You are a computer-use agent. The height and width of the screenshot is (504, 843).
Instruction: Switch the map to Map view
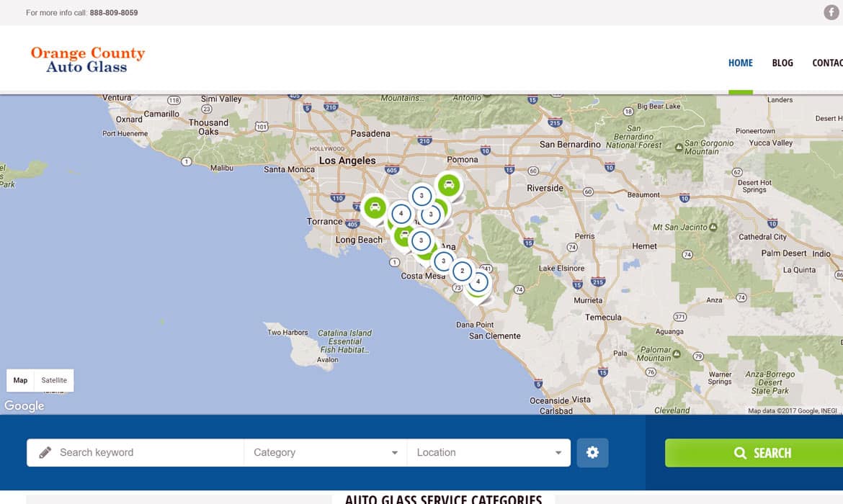pos(20,380)
